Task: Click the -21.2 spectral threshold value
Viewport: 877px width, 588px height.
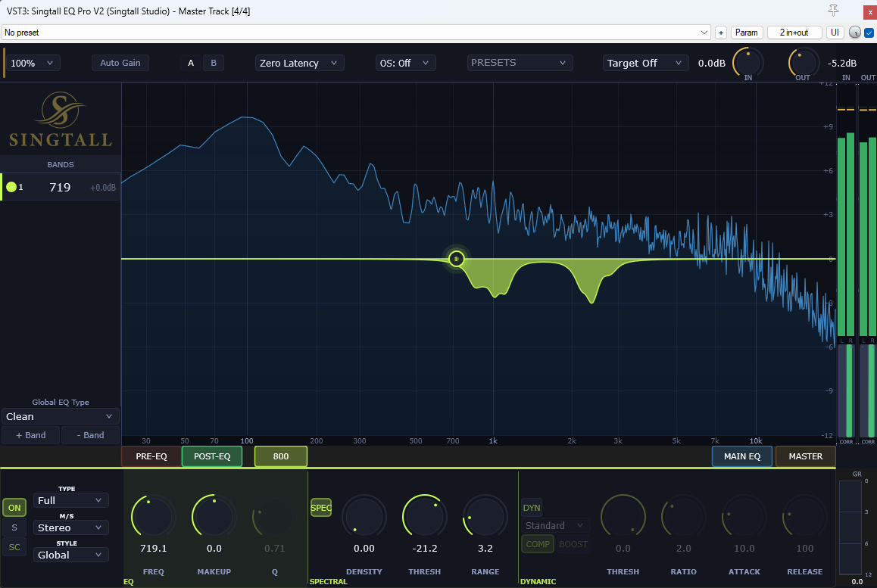Action: [x=425, y=549]
